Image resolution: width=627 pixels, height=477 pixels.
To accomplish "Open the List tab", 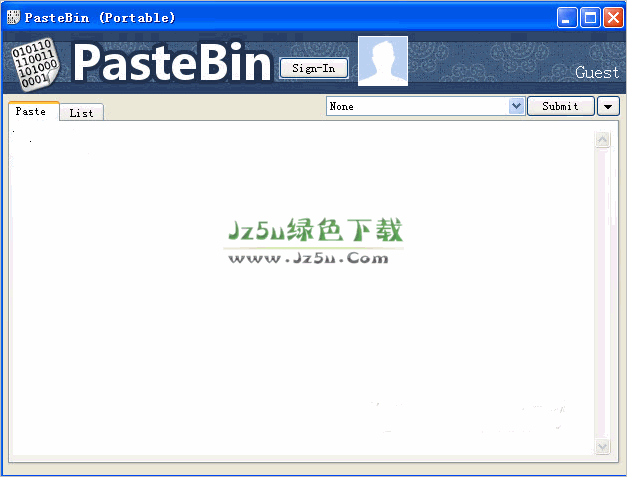I will [82, 113].
